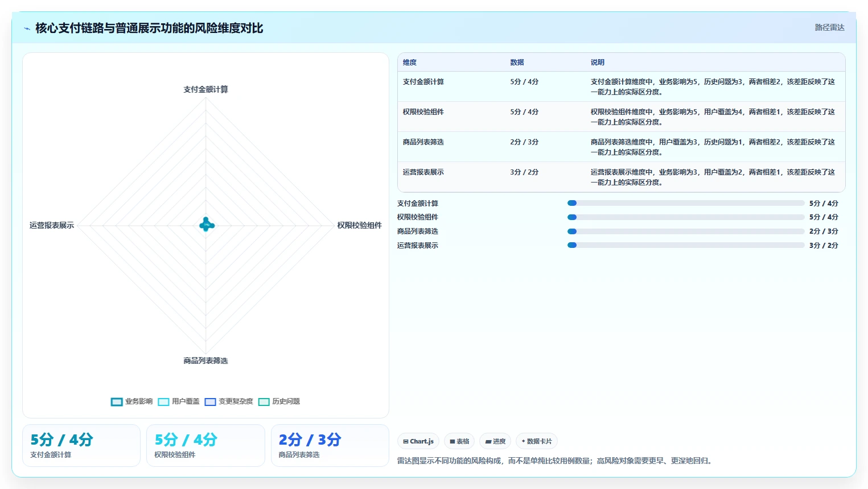
Task: Click the 3分 / 2分 cell in the table
Action: pos(524,172)
